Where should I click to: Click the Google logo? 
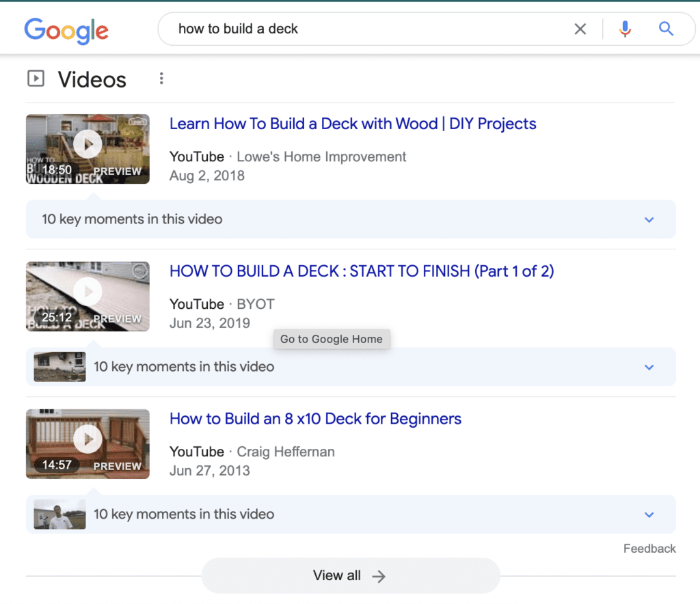pyautogui.click(x=66, y=29)
